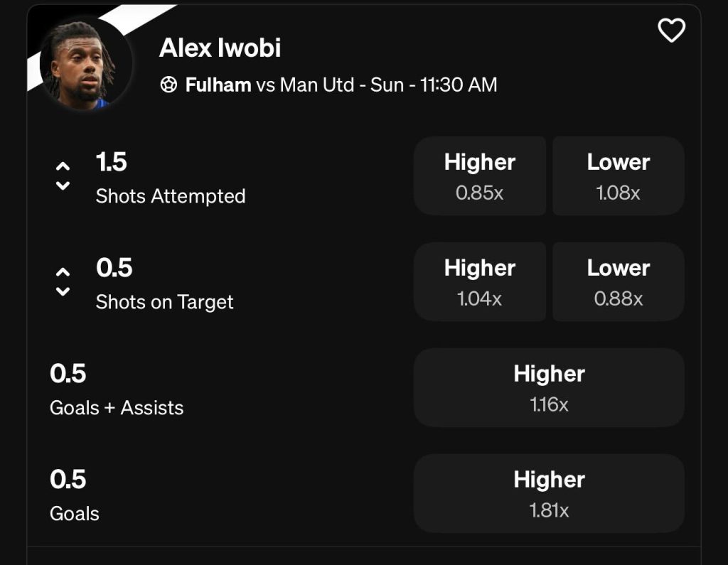
Task: Lower the Shots Attempted line with the down chevron
Action: tap(63, 185)
